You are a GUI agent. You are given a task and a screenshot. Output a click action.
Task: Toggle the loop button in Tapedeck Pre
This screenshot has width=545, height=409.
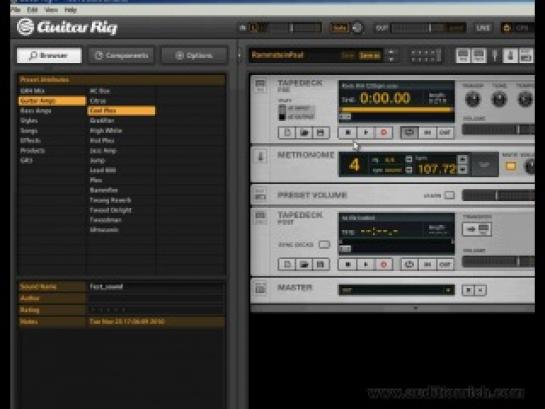[x=409, y=133]
